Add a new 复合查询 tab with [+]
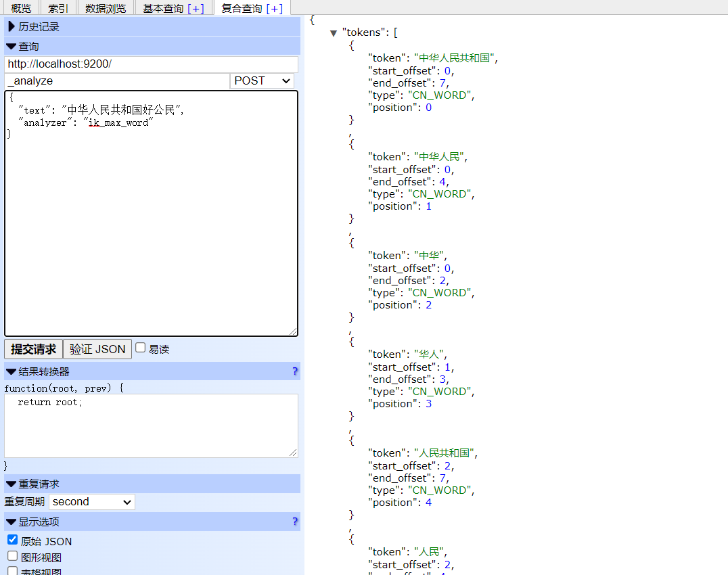Viewport: 728px width, 575px height. tap(275, 8)
